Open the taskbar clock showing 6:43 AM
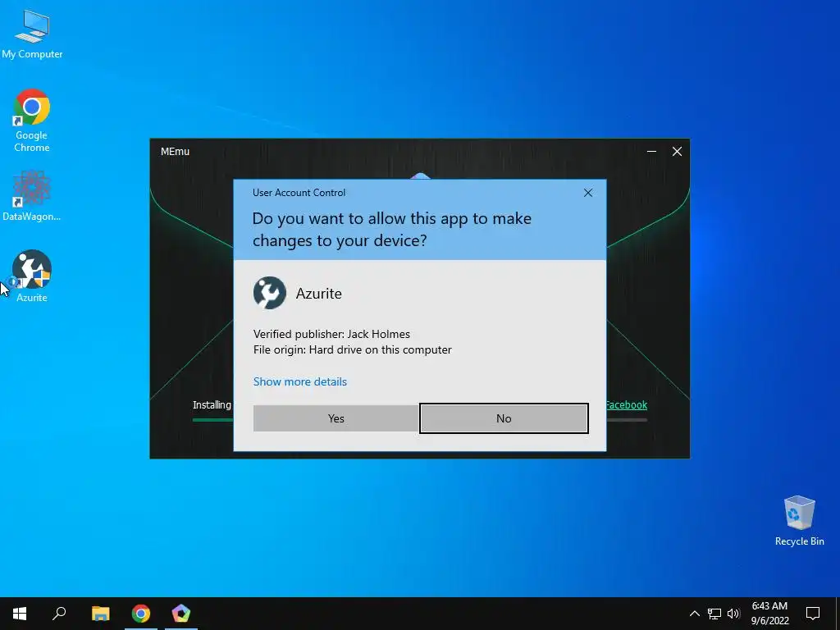Viewport: 840px width, 630px height. click(769, 614)
